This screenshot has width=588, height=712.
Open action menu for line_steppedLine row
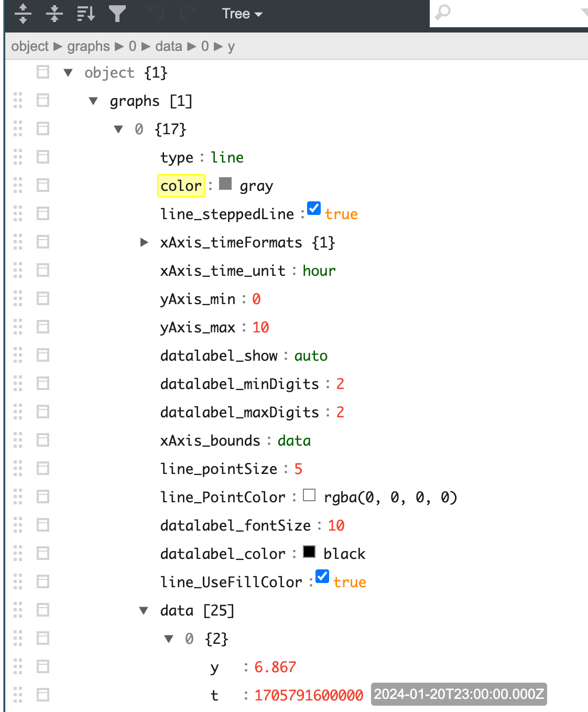43,213
